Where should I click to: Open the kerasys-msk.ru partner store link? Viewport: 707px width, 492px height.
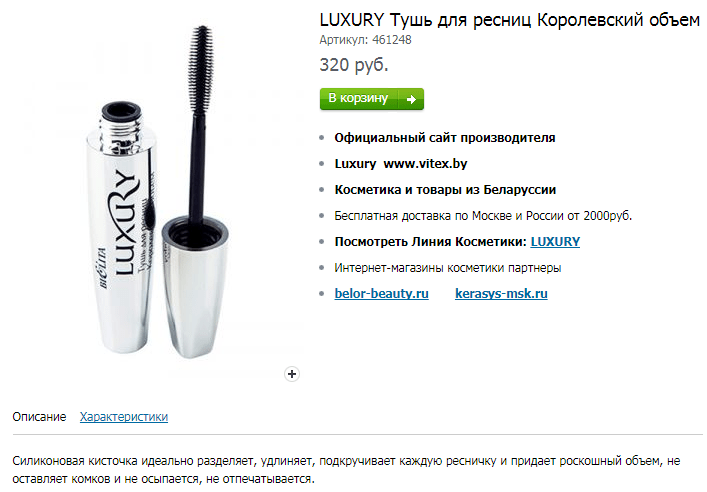pos(501,294)
